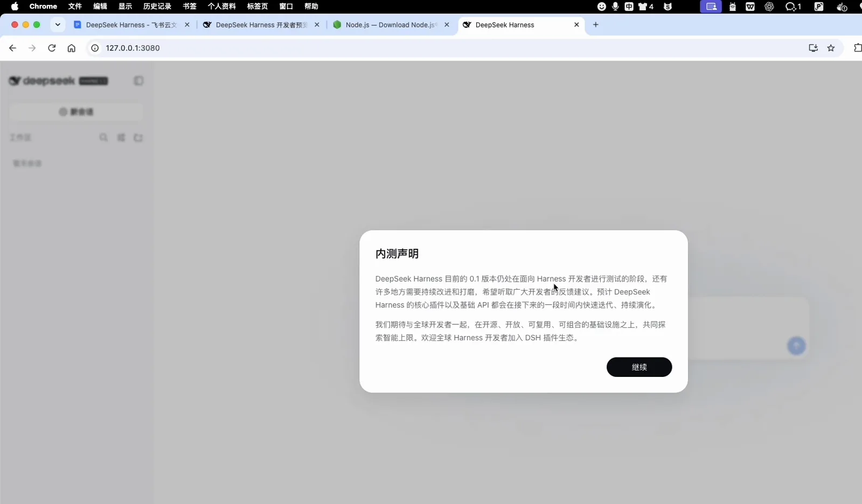Click the site information icon in address bar

coord(95,48)
